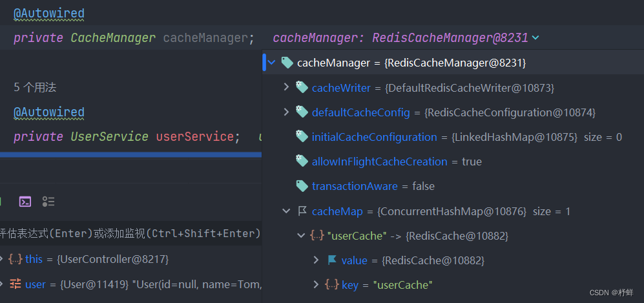Screen dimensions: 644x303
Task: Click the evaluate expression input field
Action: pyautogui.click(x=129, y=233)
